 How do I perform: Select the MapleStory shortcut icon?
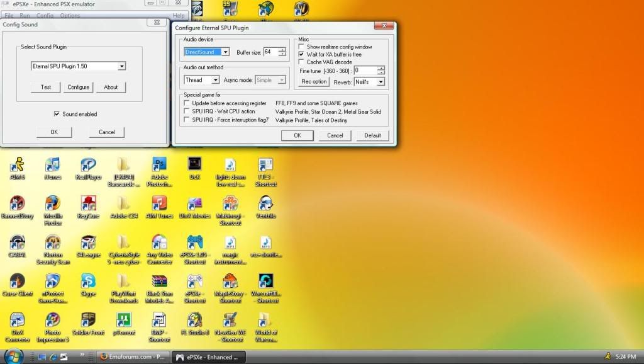pyautogui.click(x=230, y=288)
